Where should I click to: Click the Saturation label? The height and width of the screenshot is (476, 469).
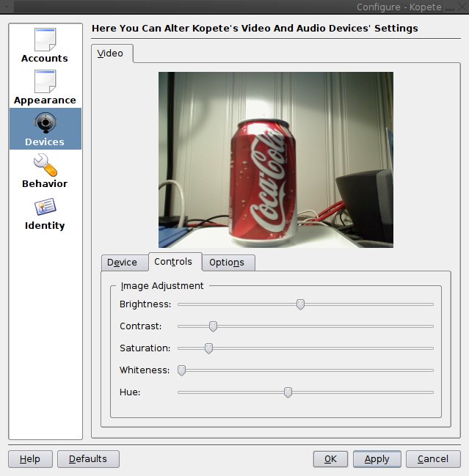[145, 348]
